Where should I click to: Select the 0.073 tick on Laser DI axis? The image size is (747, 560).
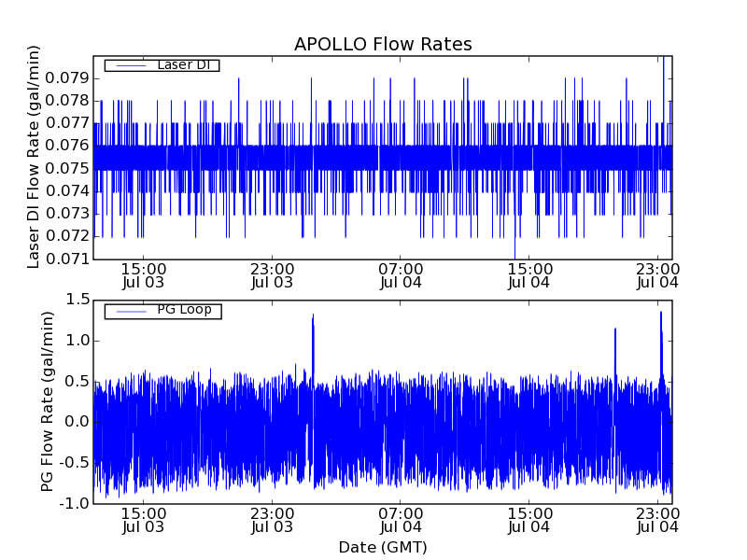(67, 214)
